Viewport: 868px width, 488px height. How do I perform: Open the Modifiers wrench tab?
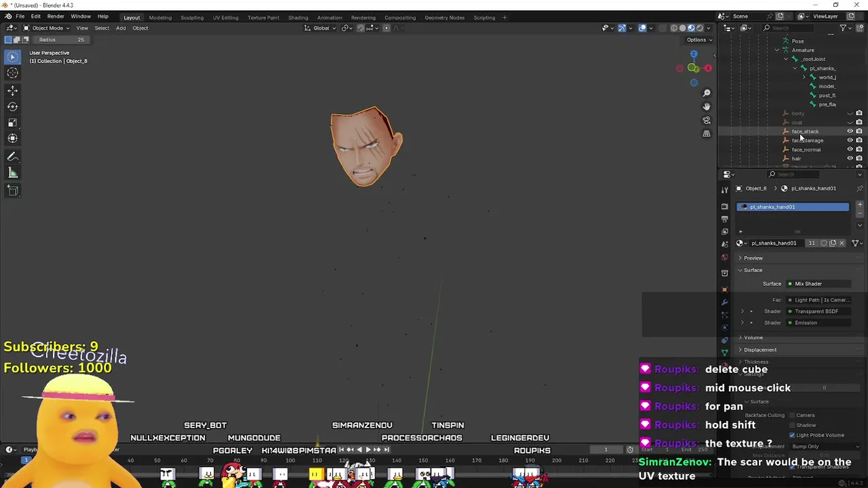click(x=724, y=302)
